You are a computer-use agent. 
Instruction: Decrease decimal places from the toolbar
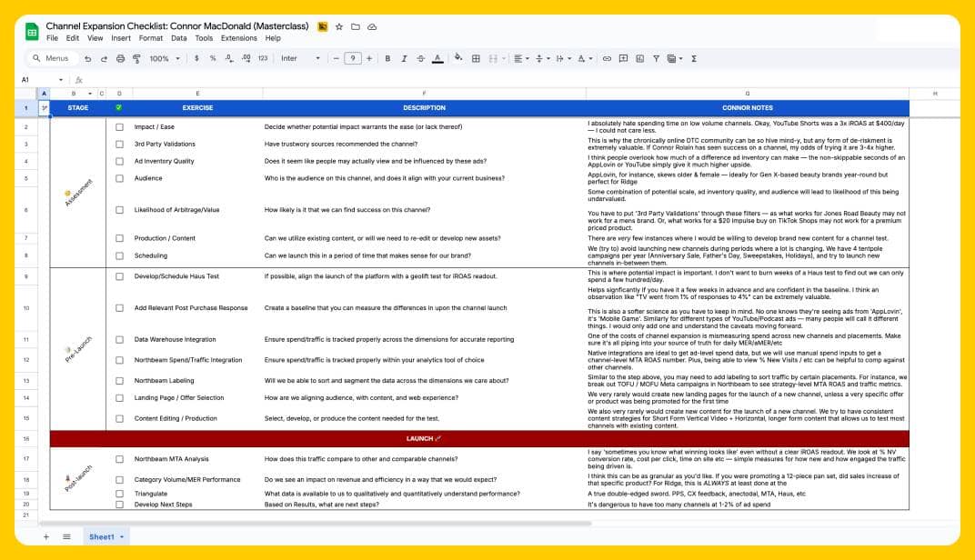(x=227, y=57)
